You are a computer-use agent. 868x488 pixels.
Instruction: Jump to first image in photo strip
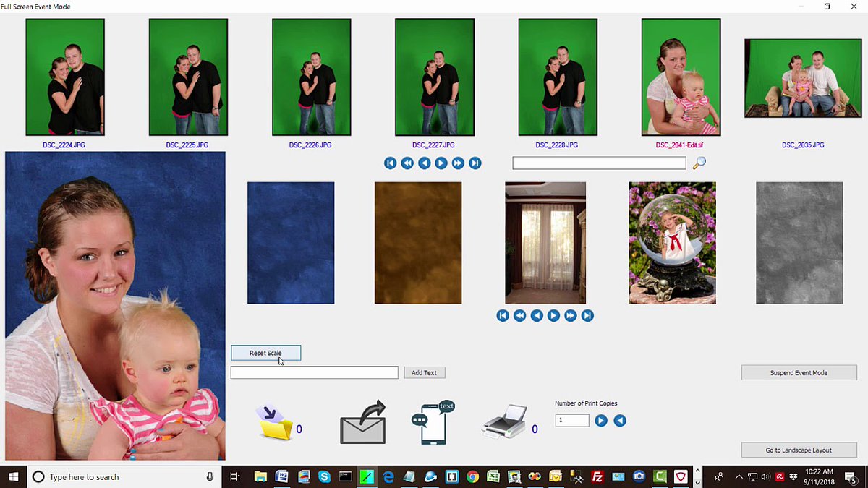390,163
